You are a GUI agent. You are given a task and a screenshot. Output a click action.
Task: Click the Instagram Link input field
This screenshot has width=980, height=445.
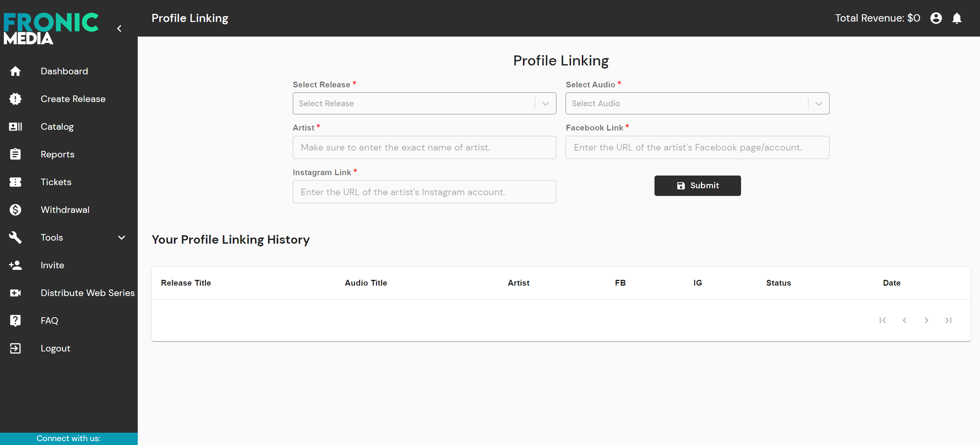point(424,192)
